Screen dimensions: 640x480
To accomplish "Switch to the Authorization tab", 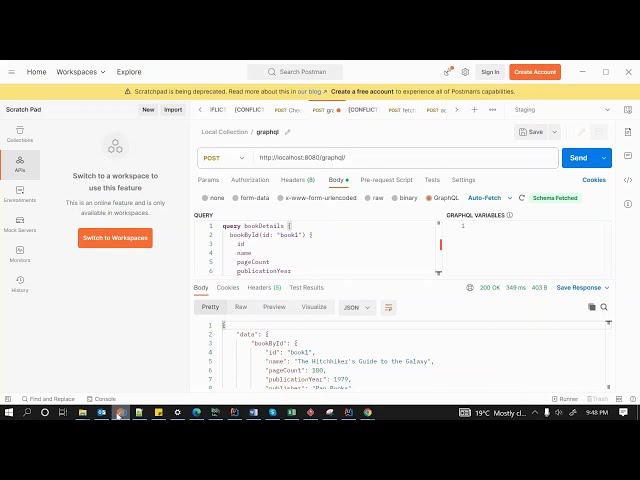I will coord(250,180).
